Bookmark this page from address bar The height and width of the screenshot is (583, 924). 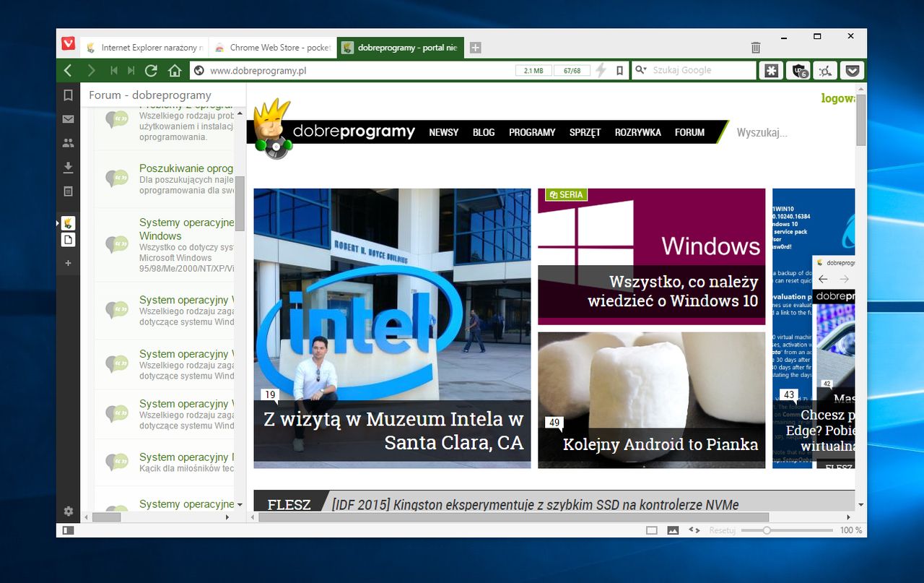pos(619,70)
